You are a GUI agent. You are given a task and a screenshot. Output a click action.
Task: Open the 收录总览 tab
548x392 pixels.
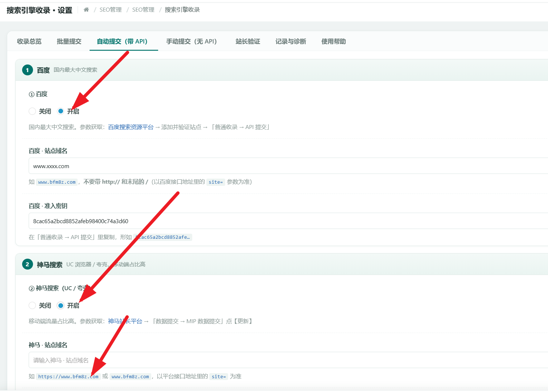29,41
